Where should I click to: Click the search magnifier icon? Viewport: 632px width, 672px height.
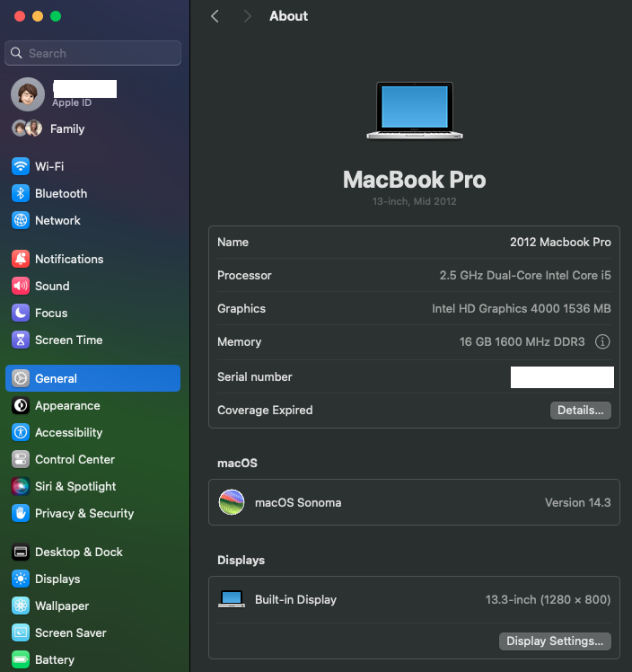(x=16, y=53)
